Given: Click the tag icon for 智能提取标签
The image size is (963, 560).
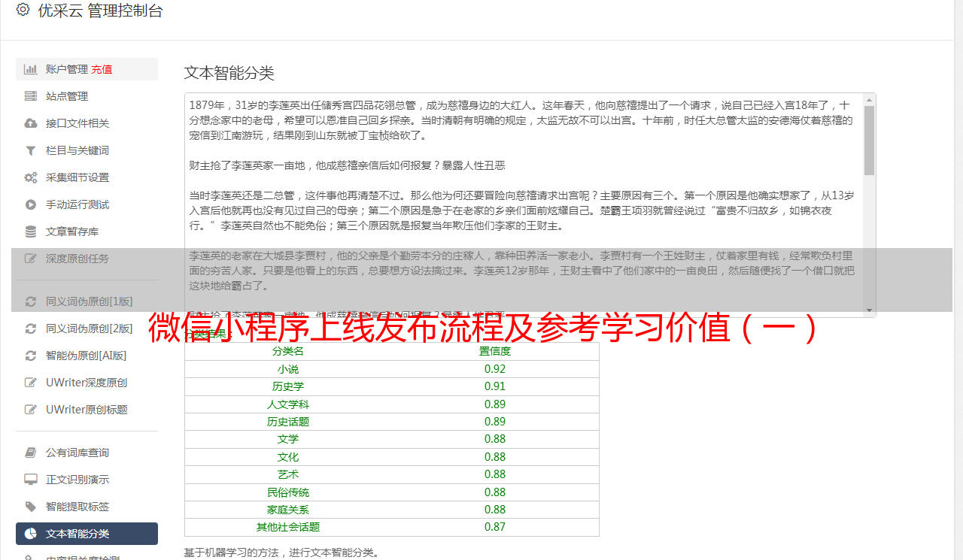Looking at the screenshot, I should [31, 507].
